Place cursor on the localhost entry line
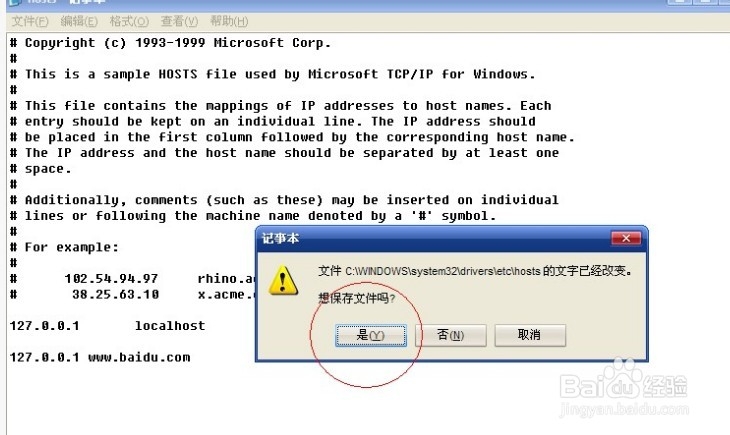Image resolution: width=730 pixels, height=435 pixels. (107, 326)
